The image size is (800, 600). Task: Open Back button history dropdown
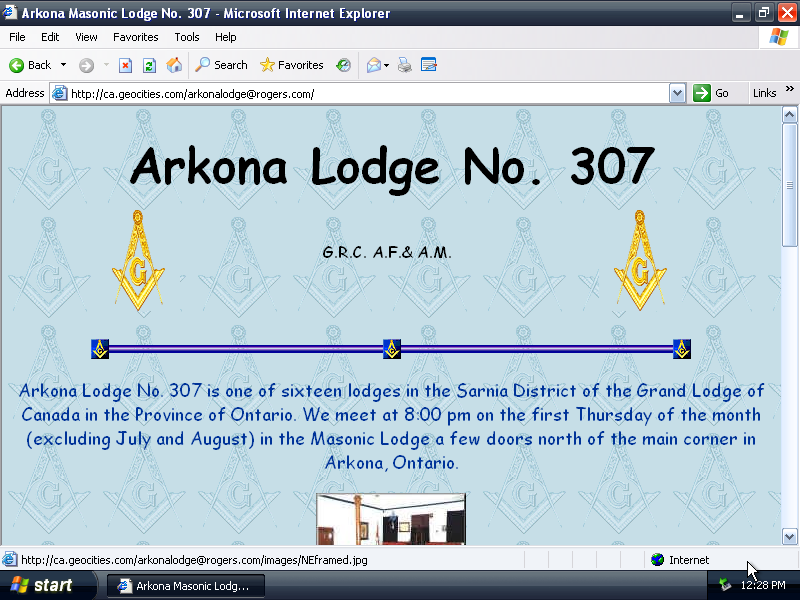pyautogui.click(x=63, y=65)
